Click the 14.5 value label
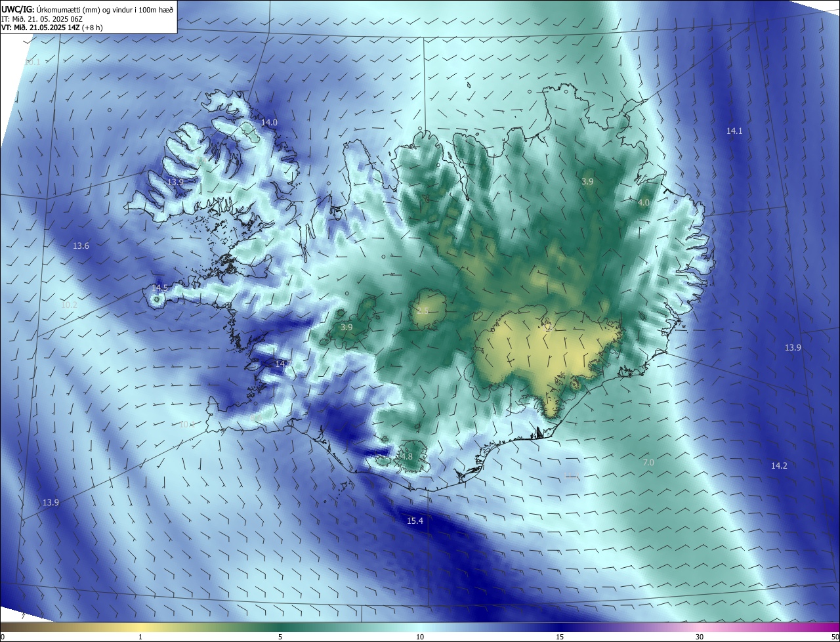Viewport: 840px width, 642px height. tap(159, 288)
